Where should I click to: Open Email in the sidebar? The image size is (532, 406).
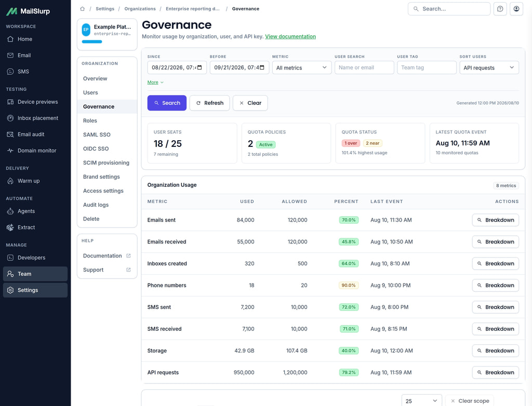pos(35,55)
